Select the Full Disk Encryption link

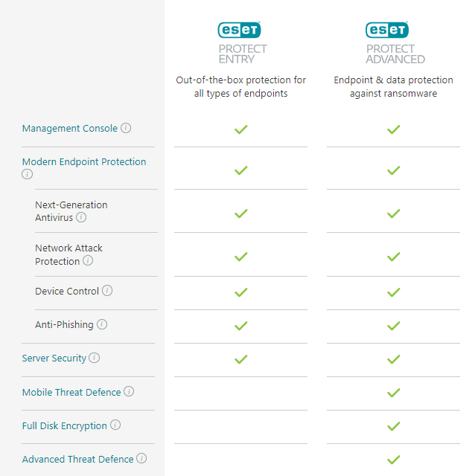pos(65,426)
